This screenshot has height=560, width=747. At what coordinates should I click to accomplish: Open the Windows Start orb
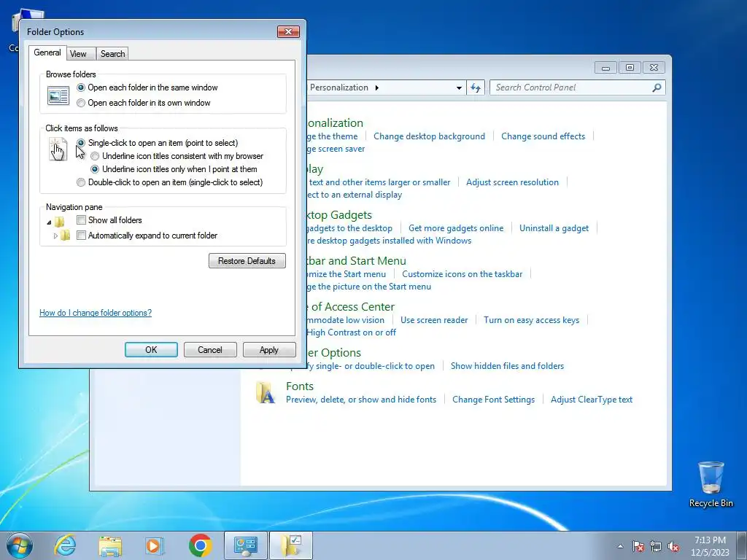(20, 545)
